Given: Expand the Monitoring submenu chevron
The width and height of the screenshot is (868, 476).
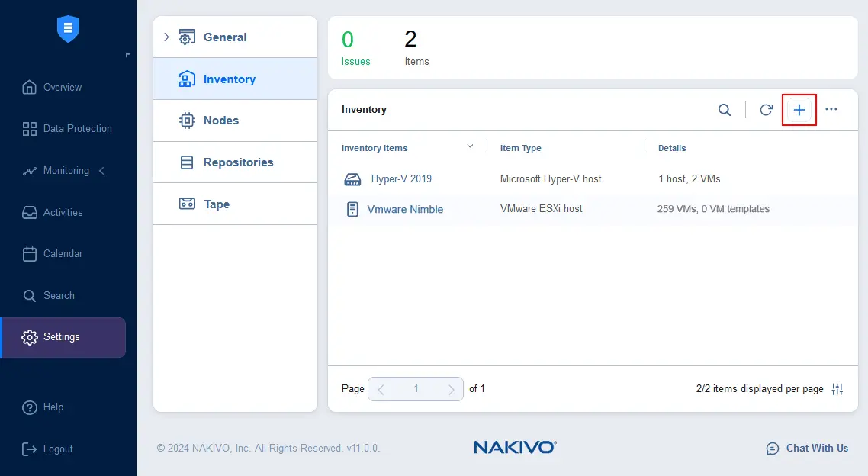Looking at the screenshot, I should pos(102,170).
